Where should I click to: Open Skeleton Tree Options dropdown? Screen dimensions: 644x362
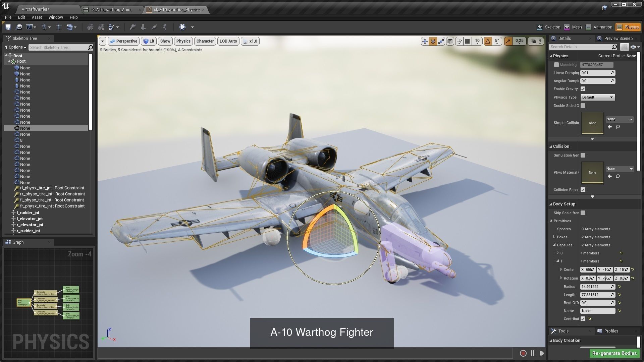pos(15,47)
